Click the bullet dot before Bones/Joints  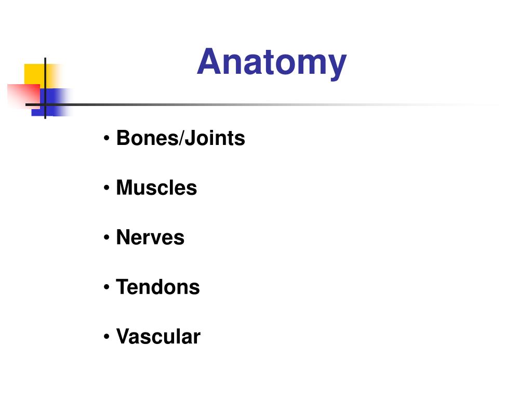[107, 138]
